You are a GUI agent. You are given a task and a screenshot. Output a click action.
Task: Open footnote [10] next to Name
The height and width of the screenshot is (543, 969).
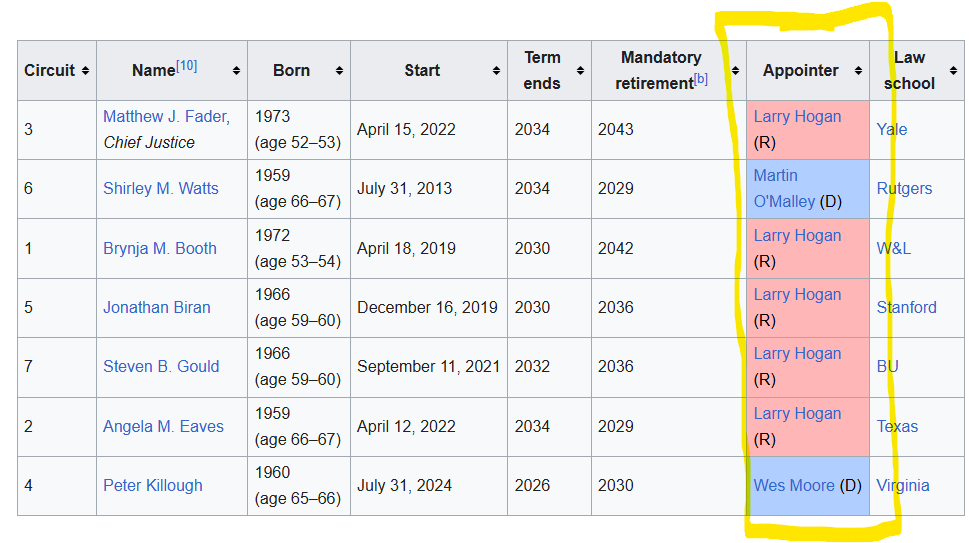point(187,65)
